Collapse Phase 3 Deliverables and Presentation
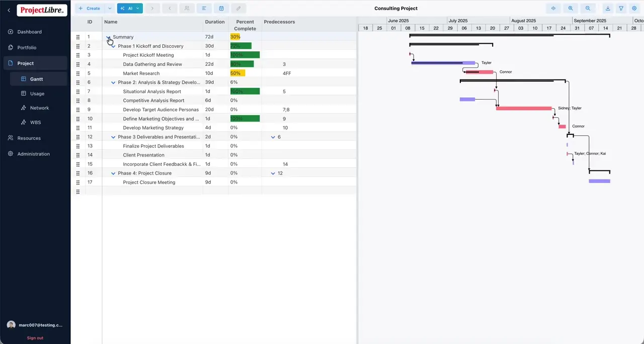This screenshot has width=644, height=344. pos(113,137)
